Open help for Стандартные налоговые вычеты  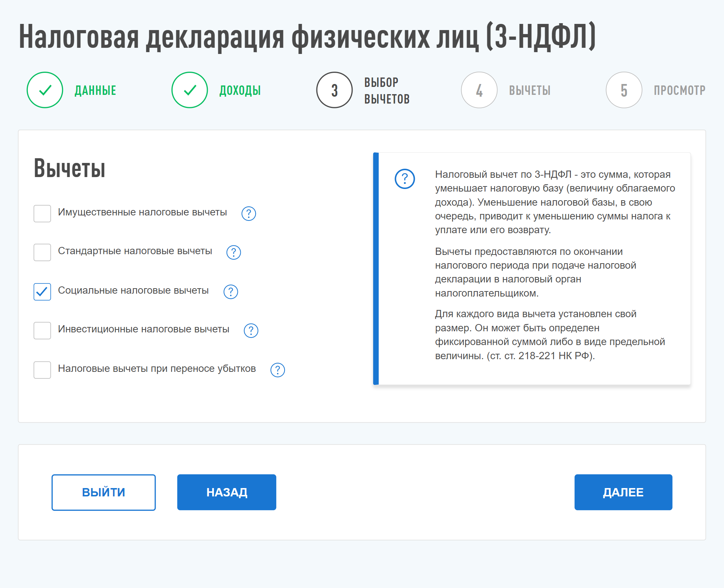(x=233, y=252)
